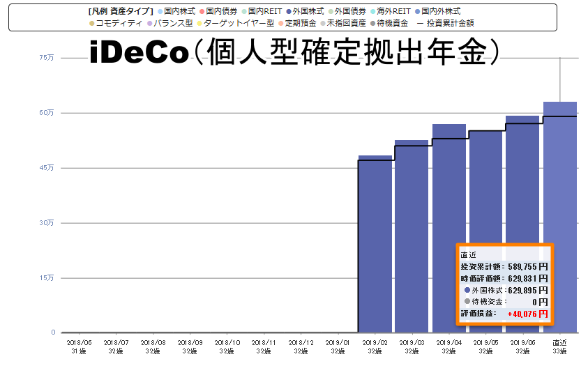
Task: Click the 2019/06 bar in chart
Action: [522, 224]
